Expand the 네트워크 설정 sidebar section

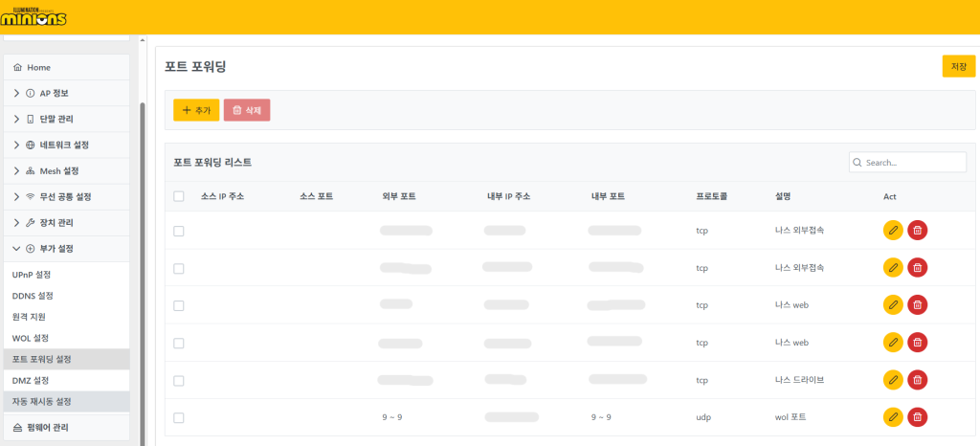tap(17, 145)
